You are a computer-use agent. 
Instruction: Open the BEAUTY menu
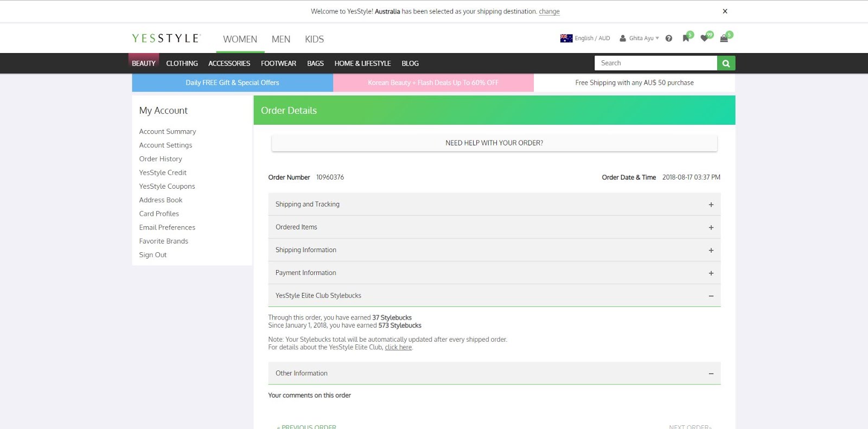click(144, 63)
